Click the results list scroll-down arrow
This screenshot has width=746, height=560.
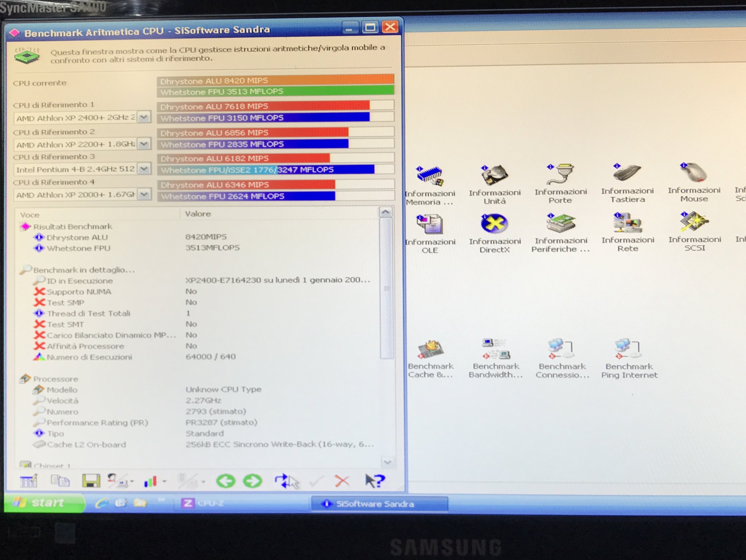(x=387, y=462)
